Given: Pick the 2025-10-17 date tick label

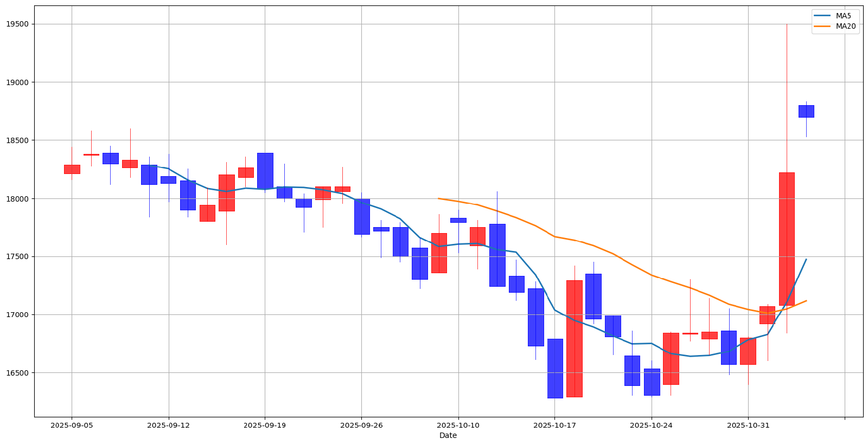Looking at the screenshot, I should pyautogui.click(x=554, y=425).
